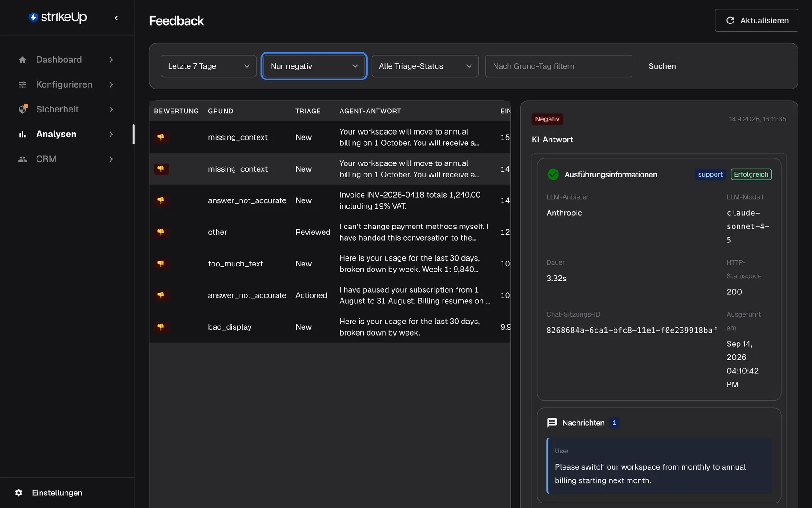Click the Konfigurieren sliders icon

[x=23, y=84]
